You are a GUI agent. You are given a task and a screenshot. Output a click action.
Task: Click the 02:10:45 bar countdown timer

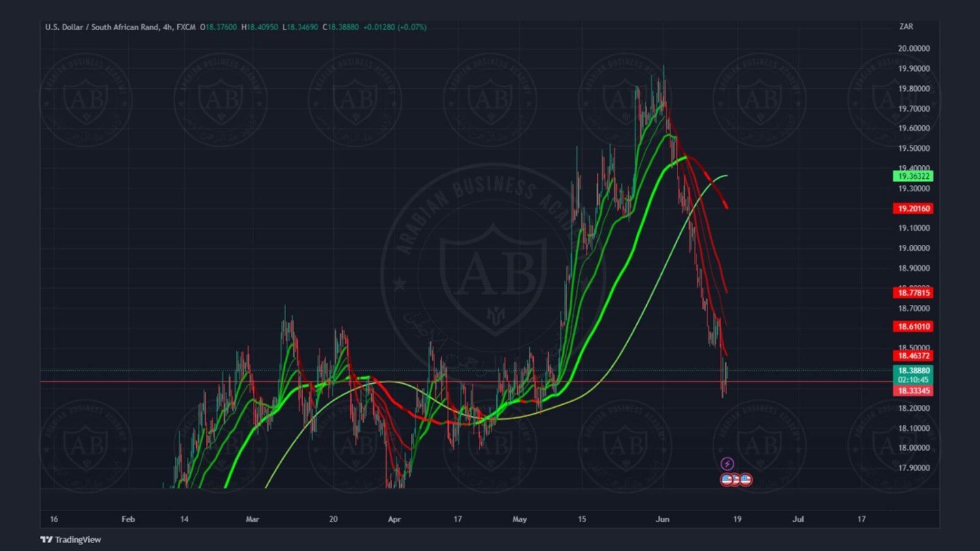pos(913,380)
